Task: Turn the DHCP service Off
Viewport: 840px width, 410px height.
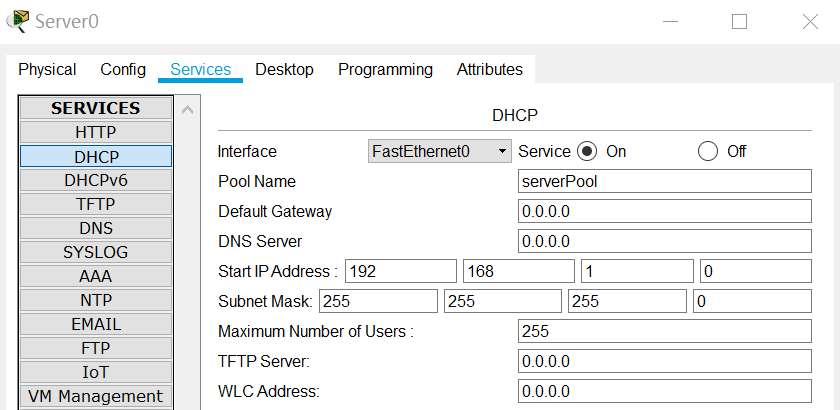Action: (708, 152)
